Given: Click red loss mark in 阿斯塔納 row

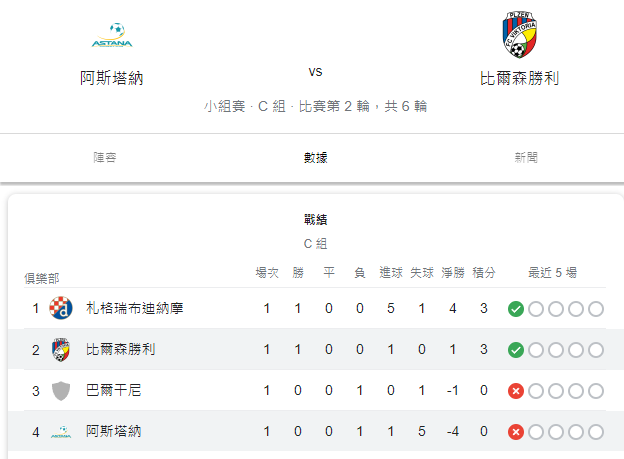Looking at the screenshot, I should 516,432.
